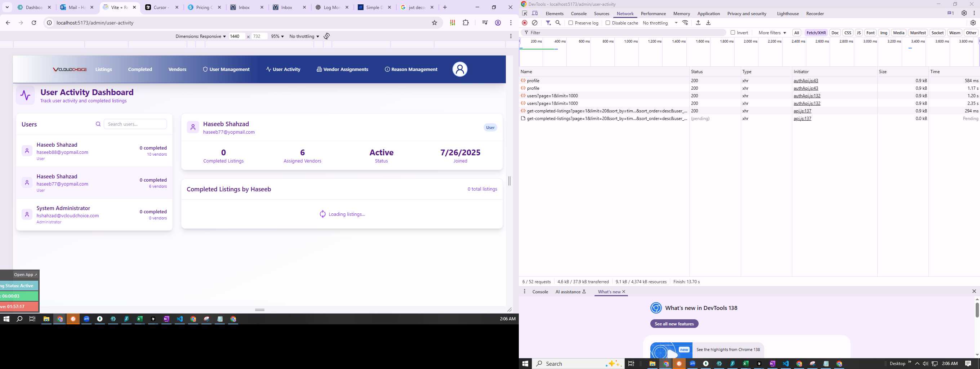Select System Administrator in Users list

(x=94, y=214)
